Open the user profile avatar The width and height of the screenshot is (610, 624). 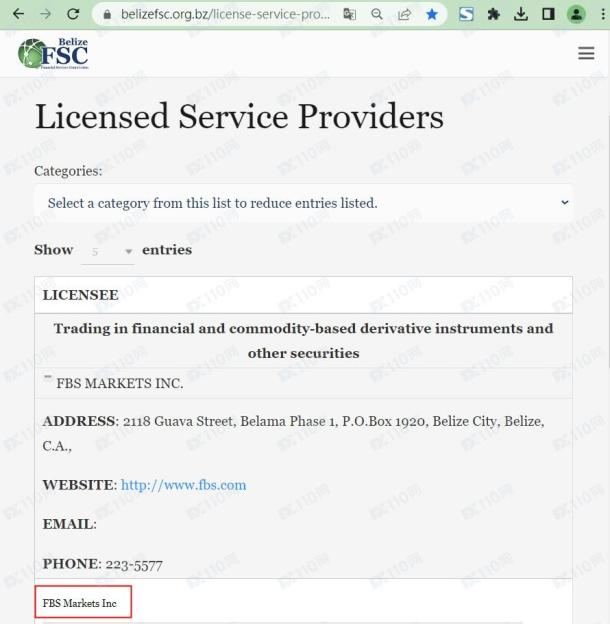[576, 14]
